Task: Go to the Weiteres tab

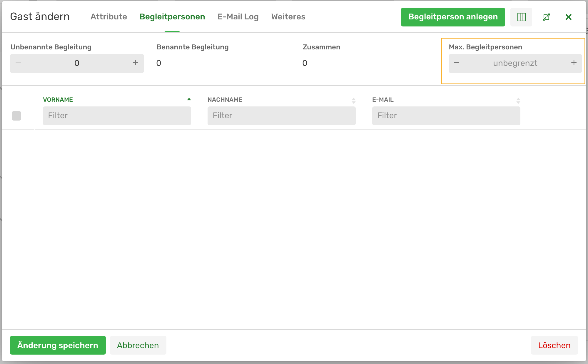Action: point(288,17)
